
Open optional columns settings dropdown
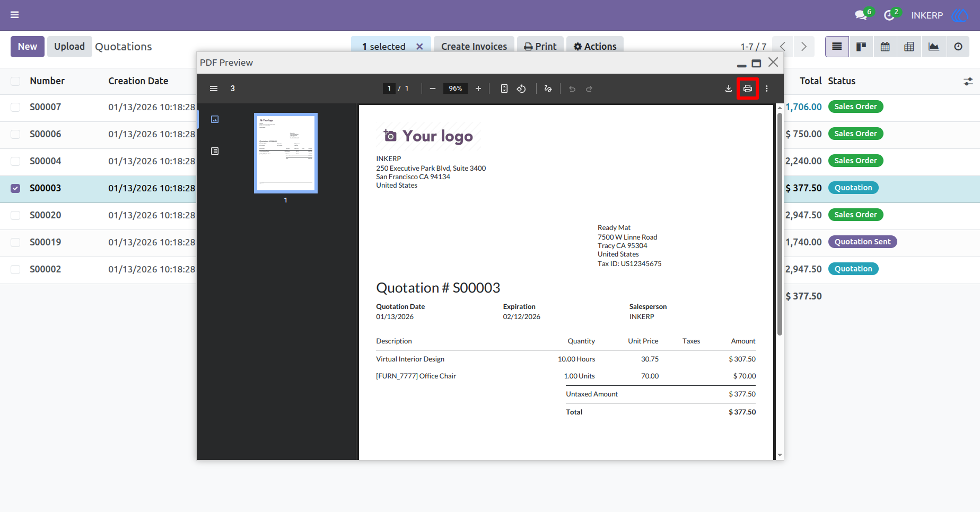(968, 82)
